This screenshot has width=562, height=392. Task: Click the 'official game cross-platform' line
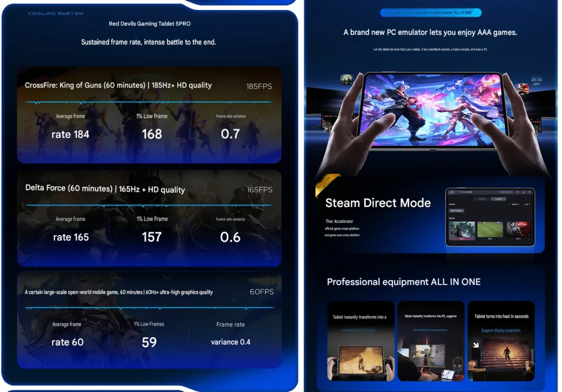point(342,228)
